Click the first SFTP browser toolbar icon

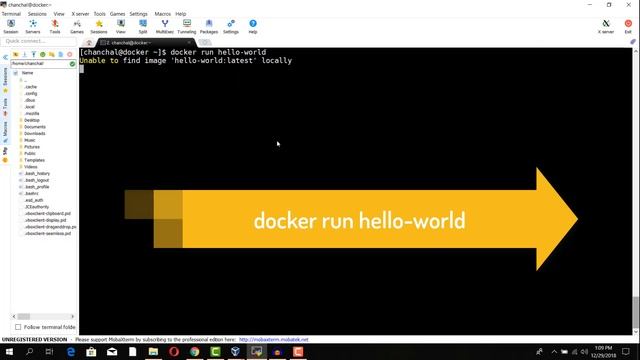point(16,54)
